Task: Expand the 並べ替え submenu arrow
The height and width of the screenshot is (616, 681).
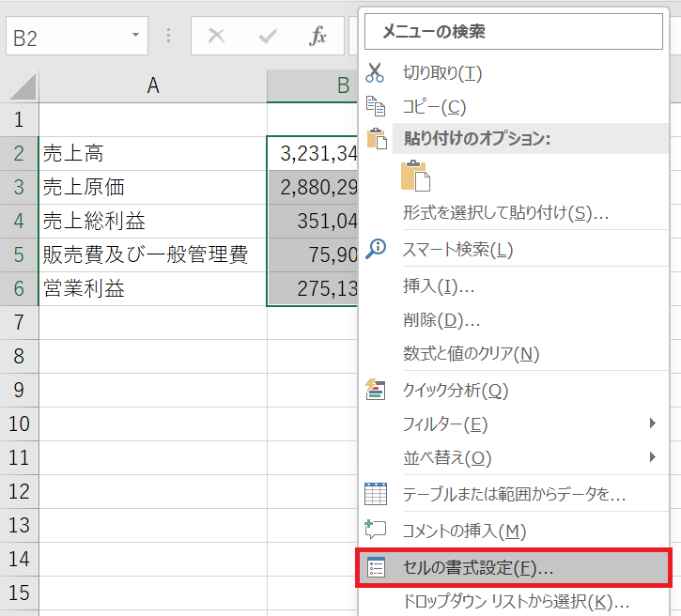Action: (653, 457)
